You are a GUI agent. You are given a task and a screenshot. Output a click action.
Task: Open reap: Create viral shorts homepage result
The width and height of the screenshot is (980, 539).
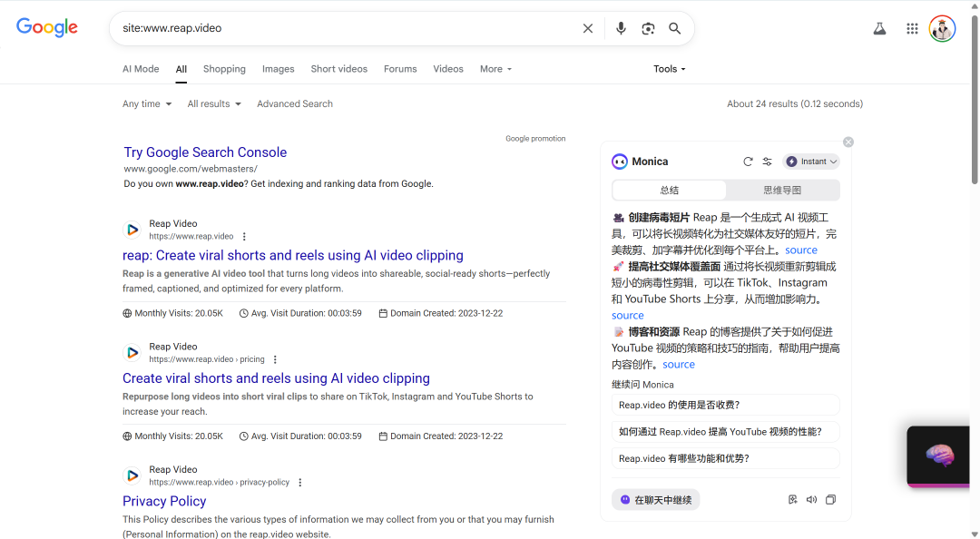point(293,255)
